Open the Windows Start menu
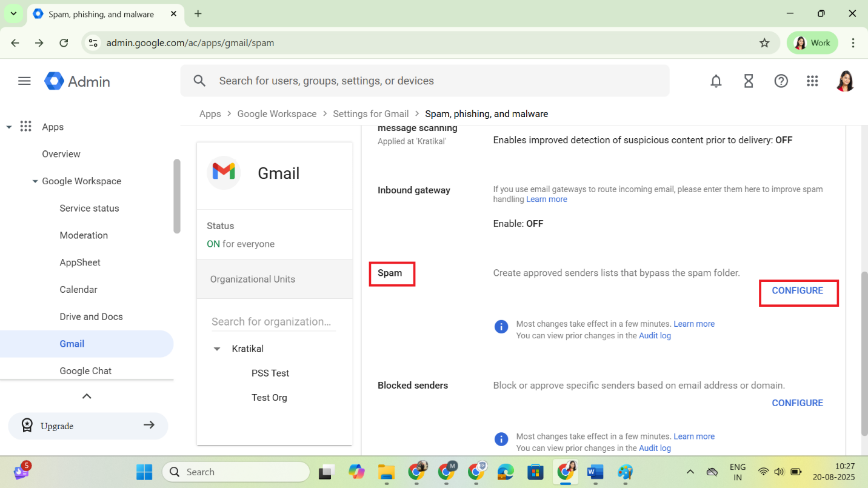Viewport: 868px width, 488px height. click(x=144, y=472)
